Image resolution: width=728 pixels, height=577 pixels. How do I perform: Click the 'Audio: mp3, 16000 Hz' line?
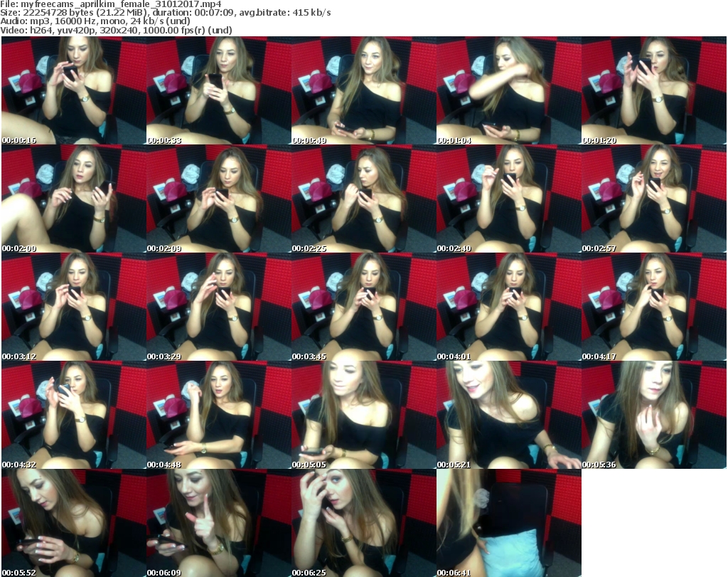[95, 21]
